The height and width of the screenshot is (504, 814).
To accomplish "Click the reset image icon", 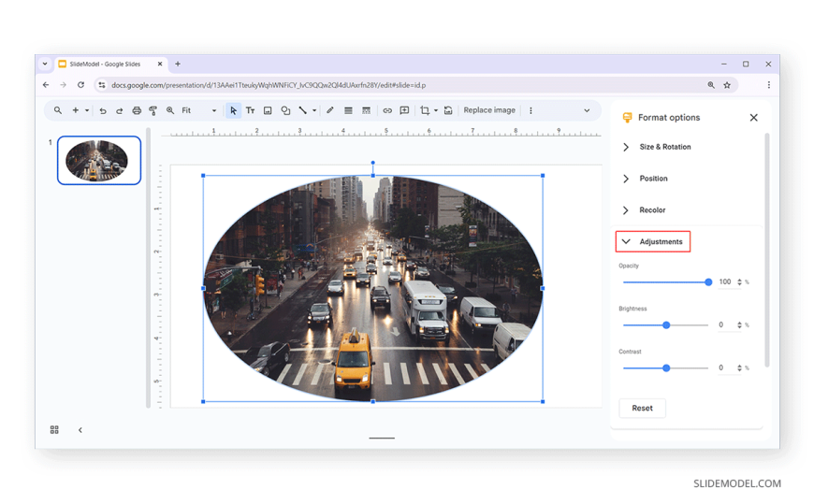I will 448,110.
